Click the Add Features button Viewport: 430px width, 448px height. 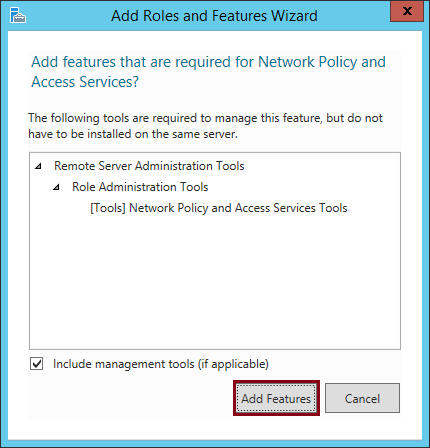[x=276, y=398]
